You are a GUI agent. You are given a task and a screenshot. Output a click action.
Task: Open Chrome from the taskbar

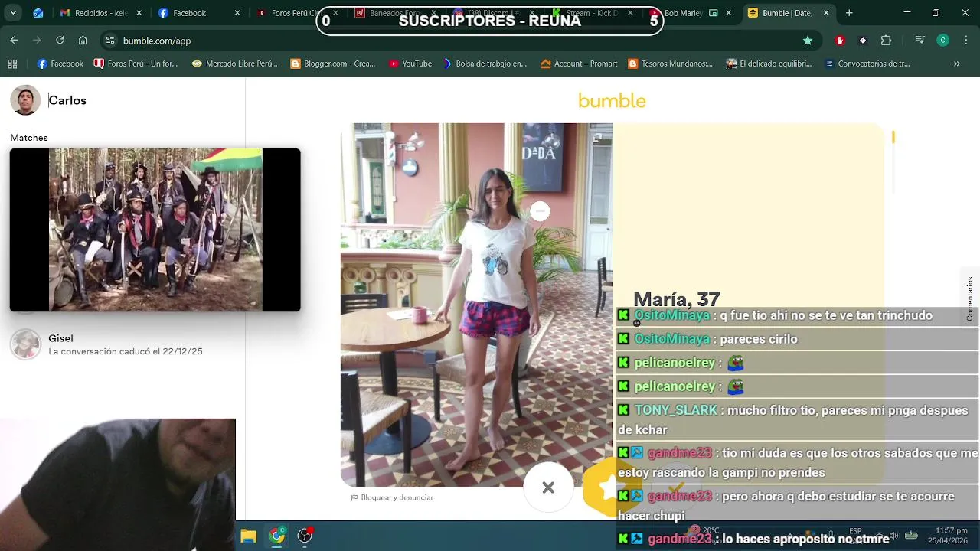pos(277,536)
